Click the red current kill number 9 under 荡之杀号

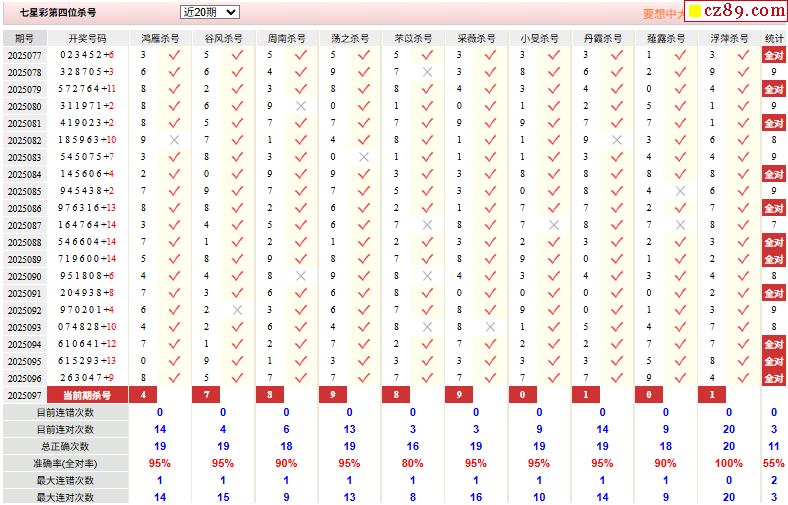click(x=333, y=395)
